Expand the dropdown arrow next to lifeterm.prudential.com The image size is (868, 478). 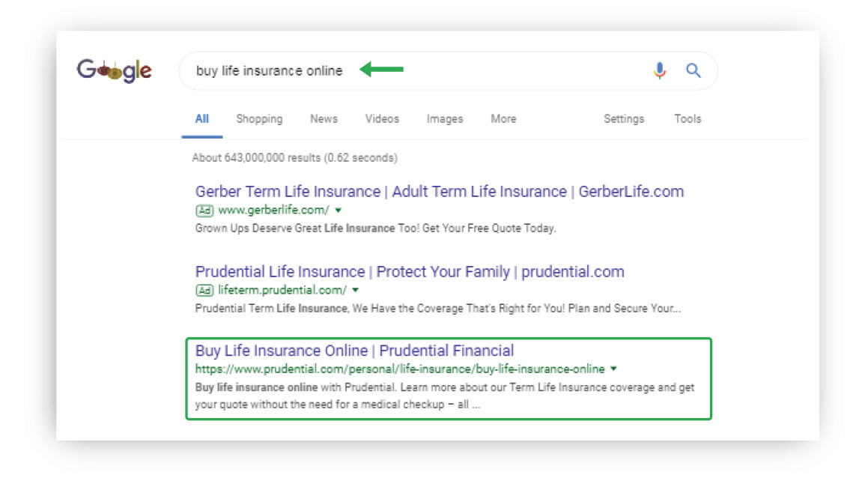tap(356, 290)
